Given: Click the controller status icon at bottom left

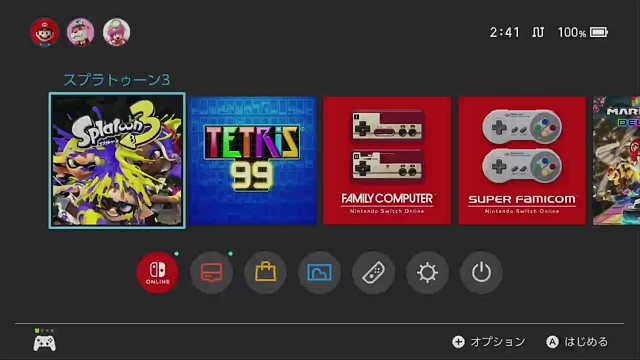Looking at the screenshot, I should [x=44, y=340].
